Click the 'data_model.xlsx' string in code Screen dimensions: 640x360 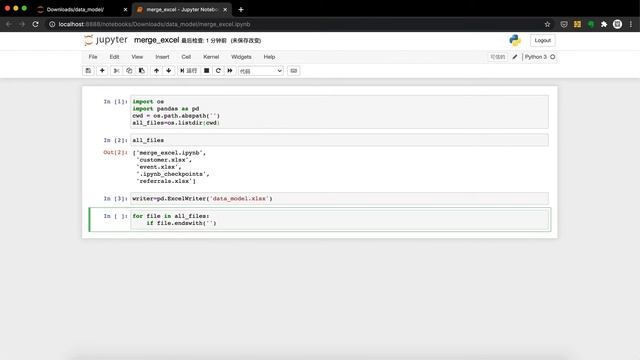click(240, 198)
